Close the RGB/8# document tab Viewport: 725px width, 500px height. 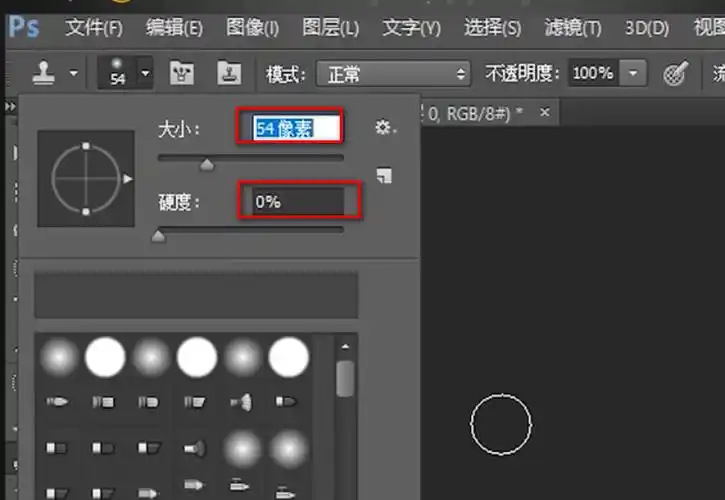(x=545, y=112)
